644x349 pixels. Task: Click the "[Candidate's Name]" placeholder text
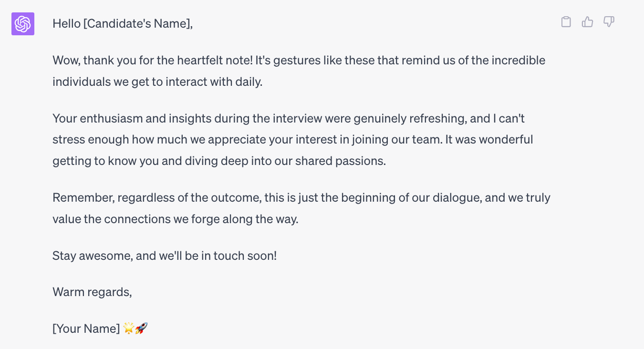[138, 23]
